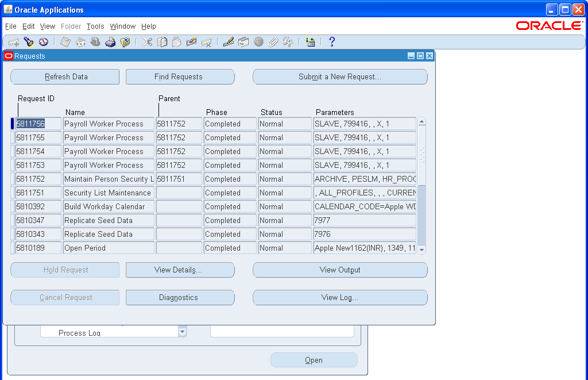
Task: Click Submit a New Request button
Action: coord(340,76)
